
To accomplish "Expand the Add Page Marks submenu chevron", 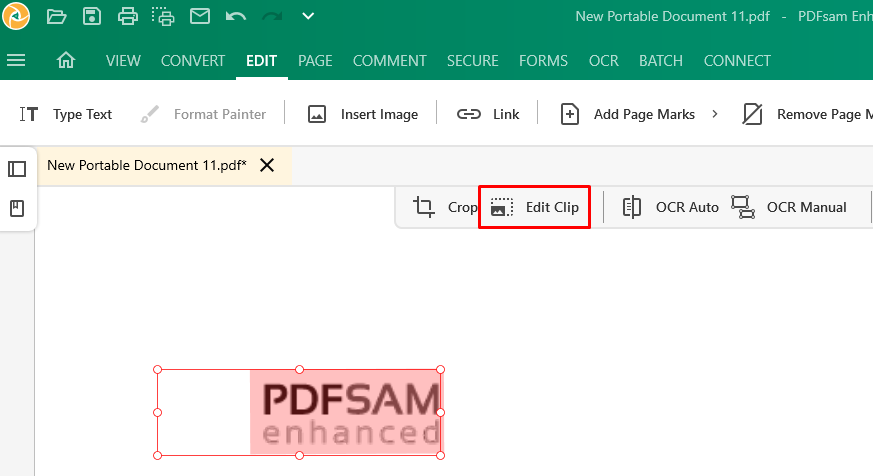I will coord(715,114).
